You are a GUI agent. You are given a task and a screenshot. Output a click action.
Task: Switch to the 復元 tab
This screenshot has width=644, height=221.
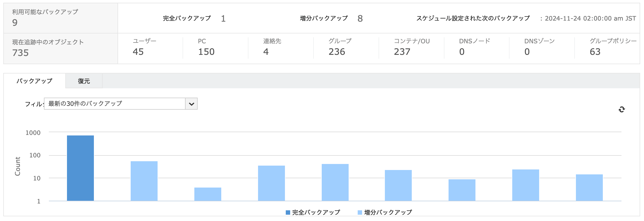pyautogui.click(x=84, y=81)
